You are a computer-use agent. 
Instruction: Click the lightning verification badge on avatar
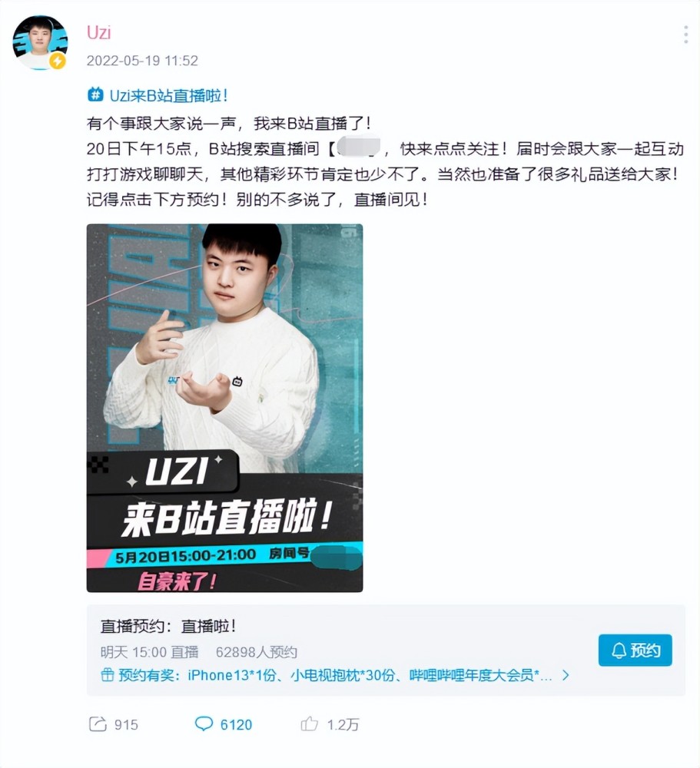point(58,61)
